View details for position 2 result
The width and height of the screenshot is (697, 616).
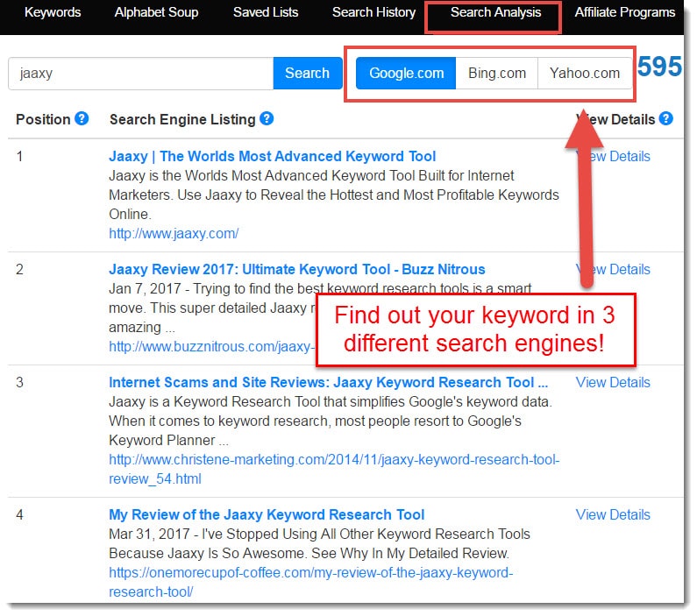click(613, 270)
